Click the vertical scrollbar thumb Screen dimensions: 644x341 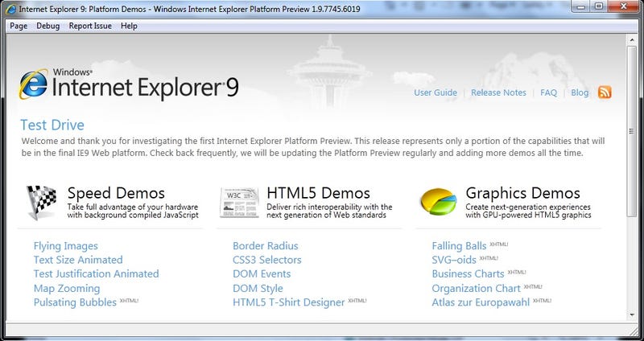click(x=632, y=131)
